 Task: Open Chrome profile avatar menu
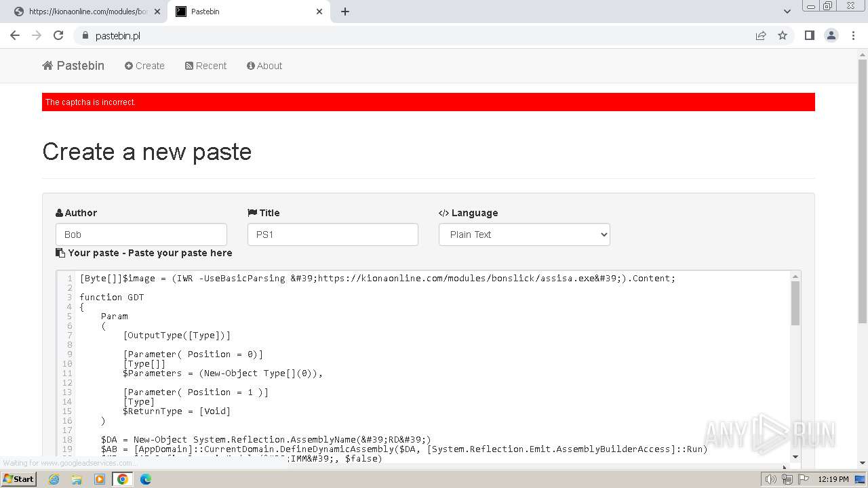click(831, 35)
